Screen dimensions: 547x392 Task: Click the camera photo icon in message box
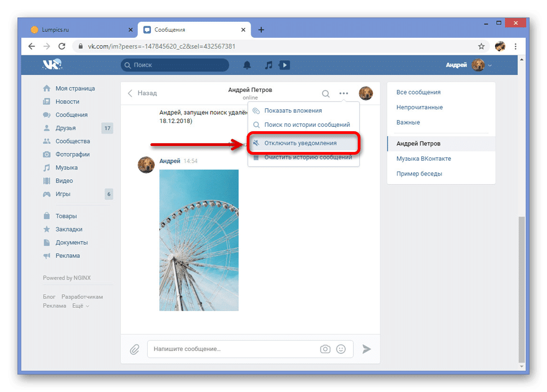325,349
